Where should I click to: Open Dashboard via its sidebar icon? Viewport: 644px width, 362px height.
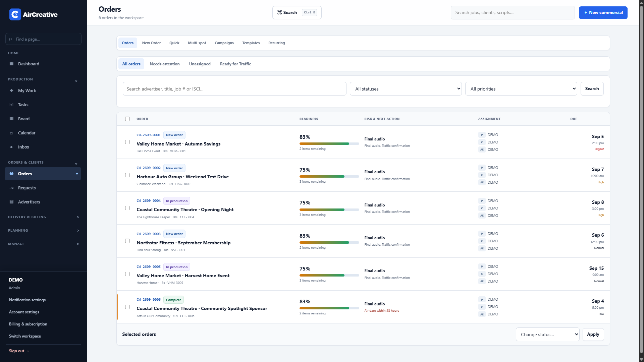coord(11,64)
